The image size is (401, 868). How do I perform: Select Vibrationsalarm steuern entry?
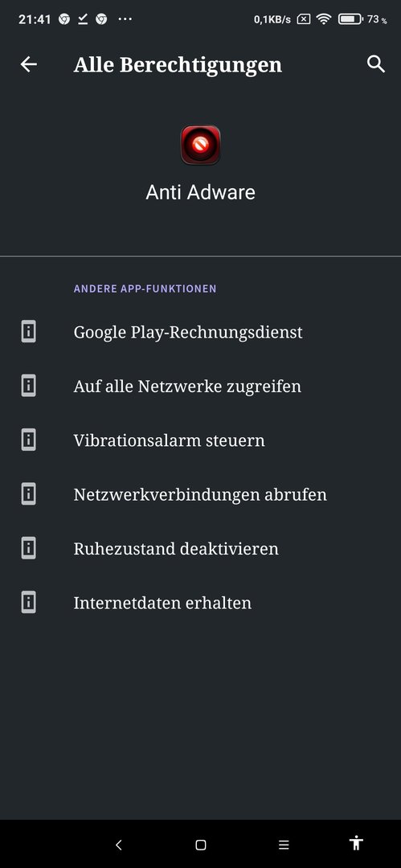(201, 440)
